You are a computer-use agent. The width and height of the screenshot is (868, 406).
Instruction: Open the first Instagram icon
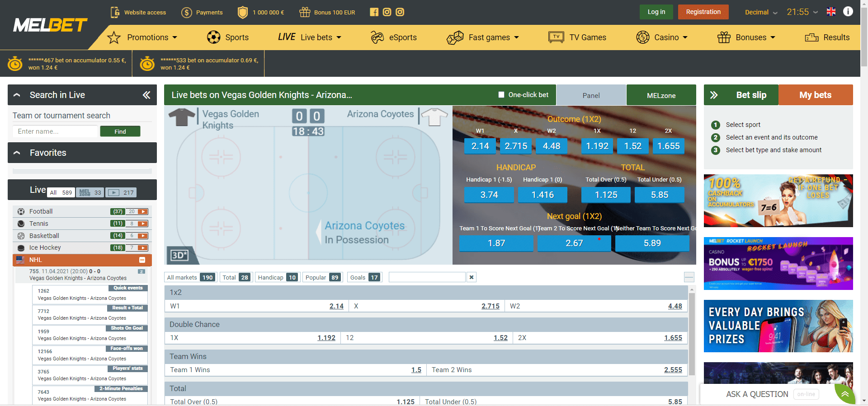[x=387, y=12]
